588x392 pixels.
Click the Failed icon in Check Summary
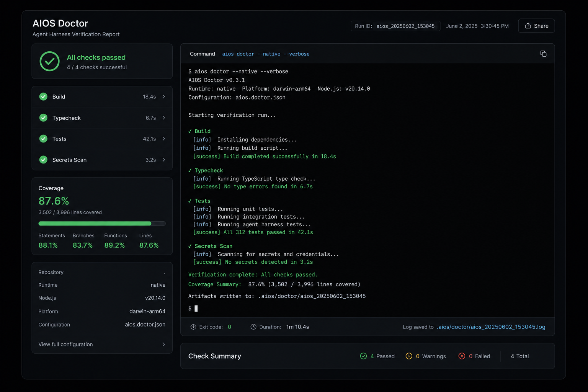click(x=462, y=356)
